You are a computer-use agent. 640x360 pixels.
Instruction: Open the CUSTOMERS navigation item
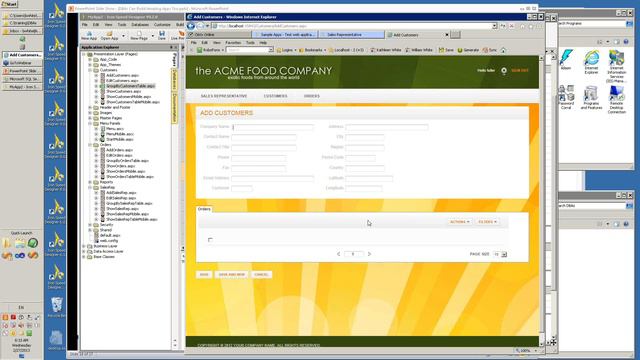click(276, 96)
